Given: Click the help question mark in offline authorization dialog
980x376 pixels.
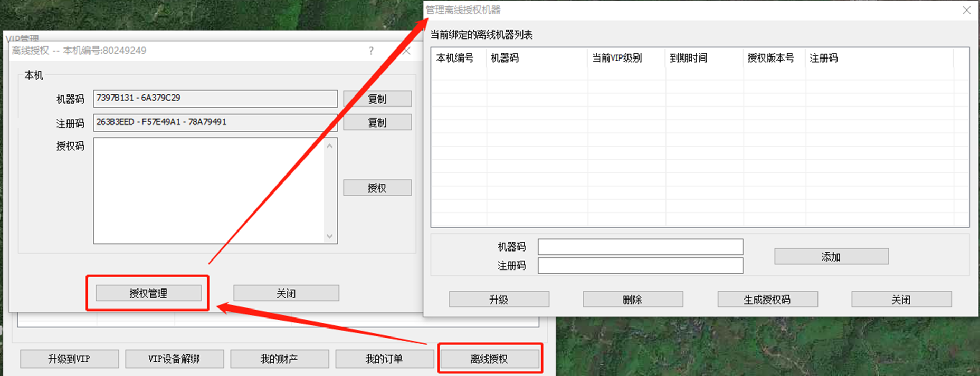Looking at the screenshot, I should pyautogui.click(x=371, y=51).
